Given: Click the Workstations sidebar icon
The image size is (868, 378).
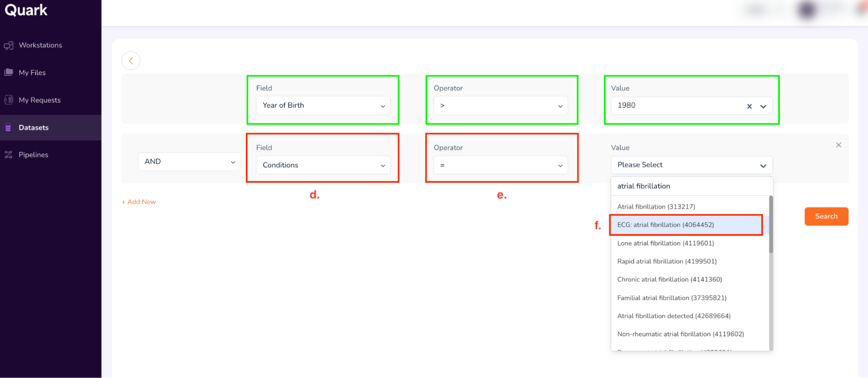Looking at the screenshot, I should (x=9, y=45).
